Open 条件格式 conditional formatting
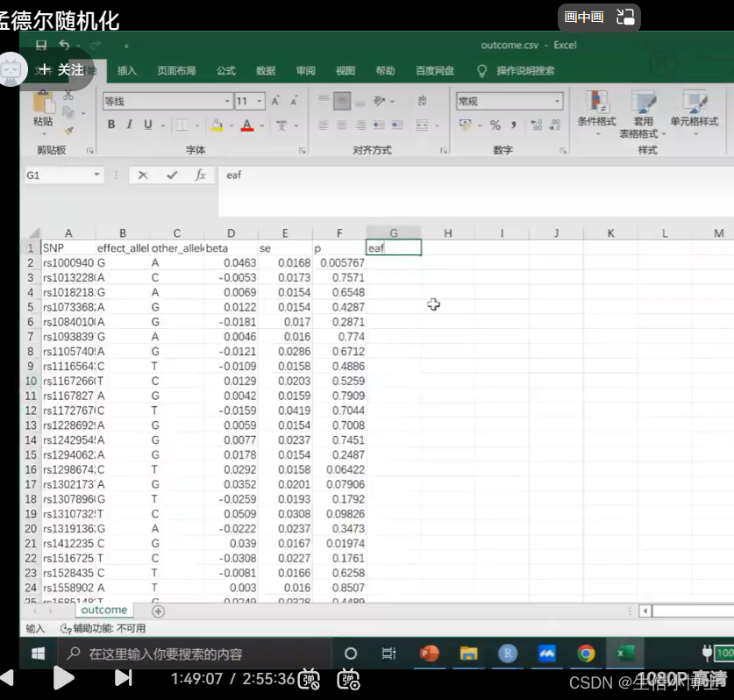The image size is (734, 700). [x=597, y=114]
